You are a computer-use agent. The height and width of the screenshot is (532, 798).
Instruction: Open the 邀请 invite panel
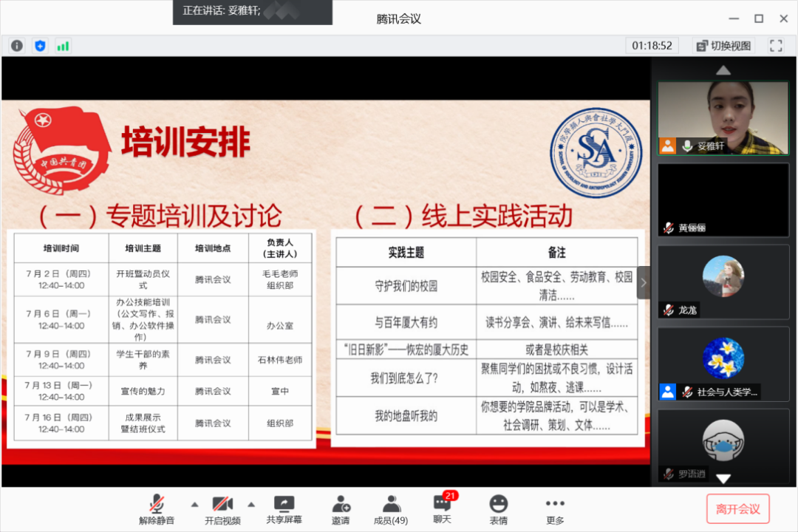(341, 510)
